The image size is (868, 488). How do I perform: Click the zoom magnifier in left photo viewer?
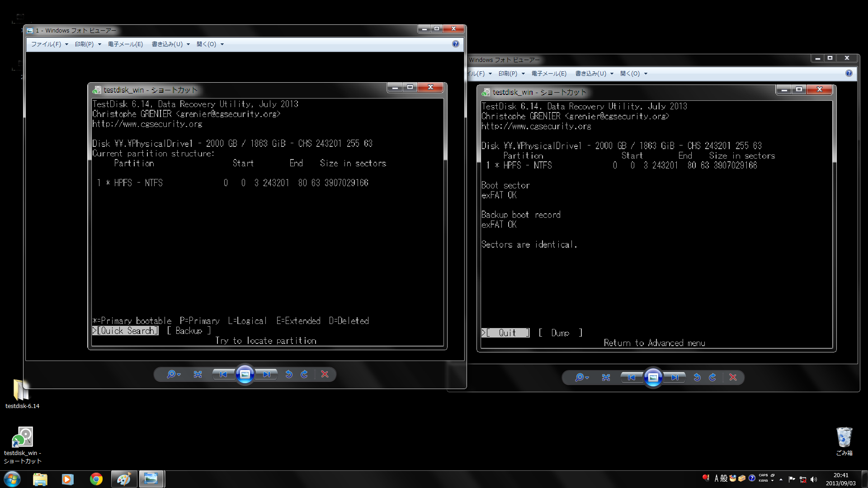coord(171,374)
